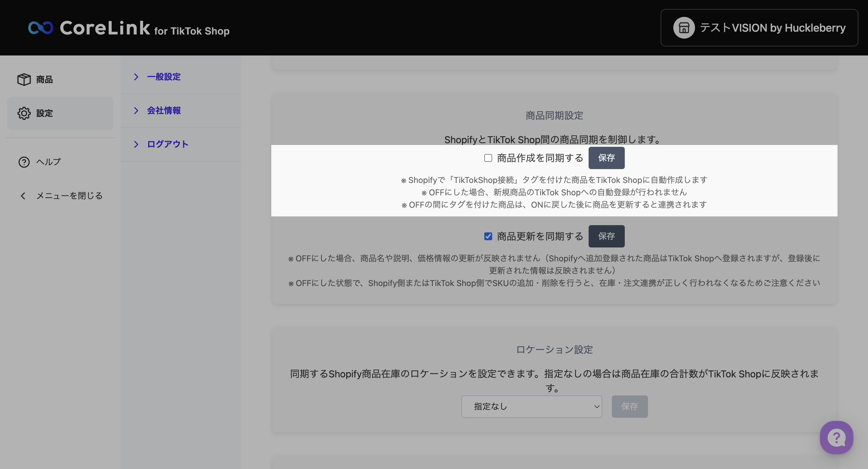Click the メニューを閉じる left arrow icon
The image size is (868, 469).
click(23, 196)
